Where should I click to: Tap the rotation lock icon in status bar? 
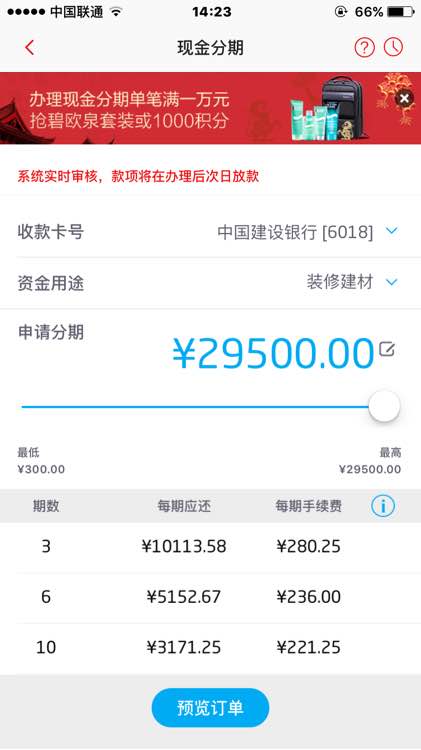(x=340, y=12)
